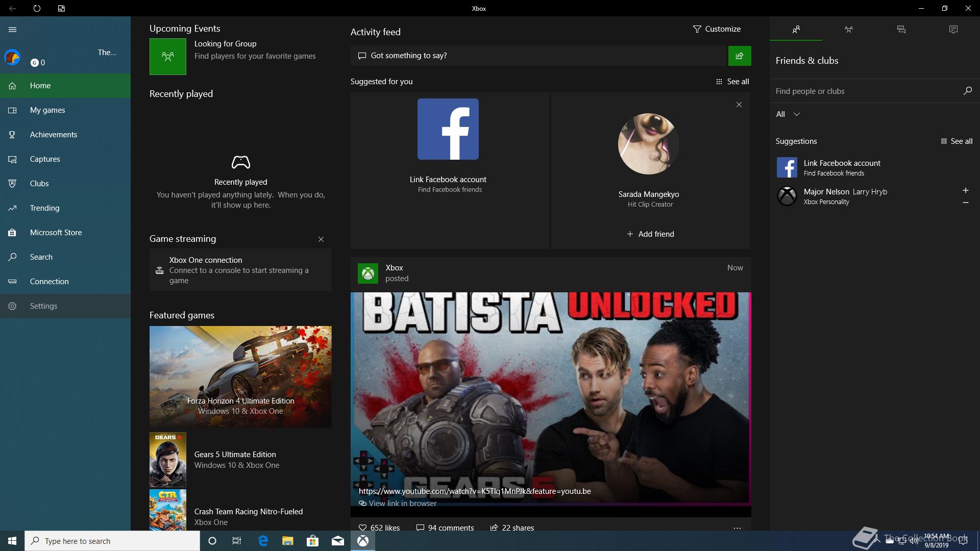Click Customize filter for activity feed
The height and width of the screenshot is (551, 980).
click(717, 29)
